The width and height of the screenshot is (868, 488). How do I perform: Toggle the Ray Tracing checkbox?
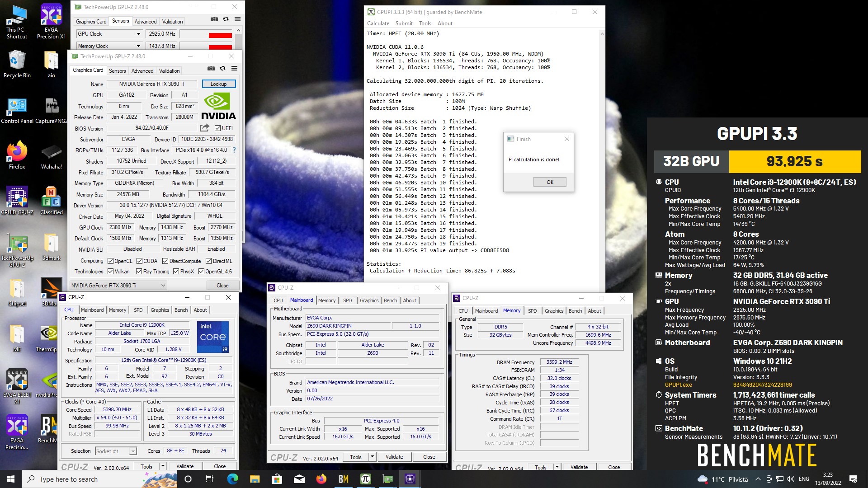click(x=139, y=272)
